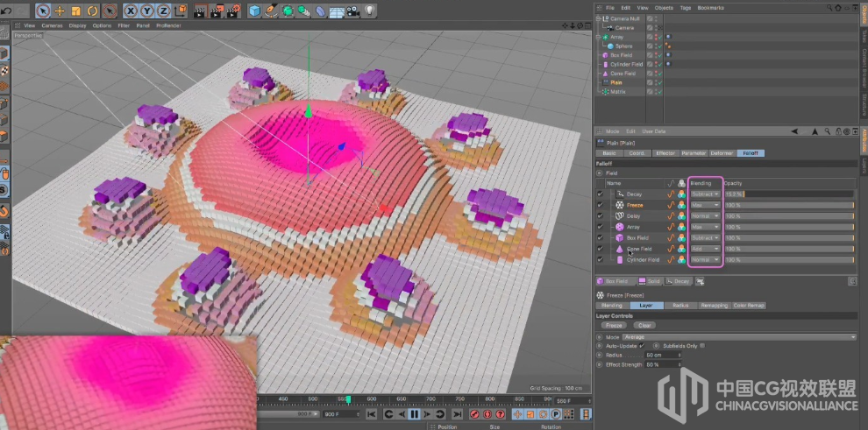Click the Effect Strength input field
Image resolution: width=868 pixels, height=430 pixels.
coord(663,365)
